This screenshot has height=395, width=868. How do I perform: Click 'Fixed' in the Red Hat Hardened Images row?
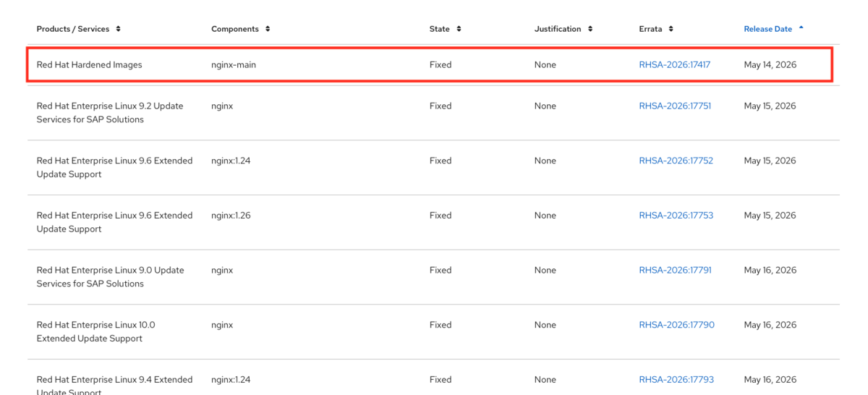click(x=441, y=64)
